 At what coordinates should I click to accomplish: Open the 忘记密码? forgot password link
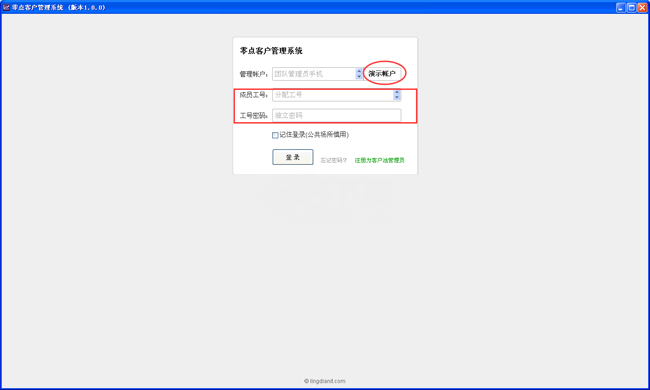[x=333, y=160]
